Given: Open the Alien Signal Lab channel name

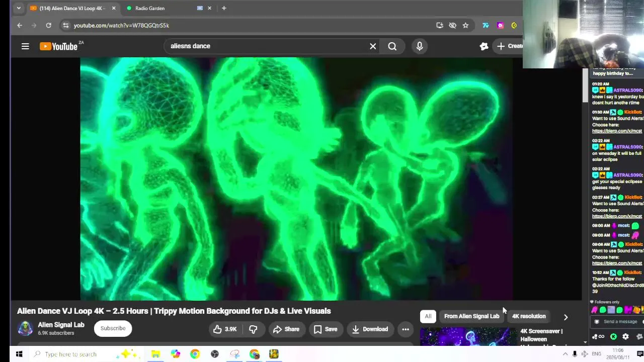Looking at the screenshot, I should tap(61, 325).
